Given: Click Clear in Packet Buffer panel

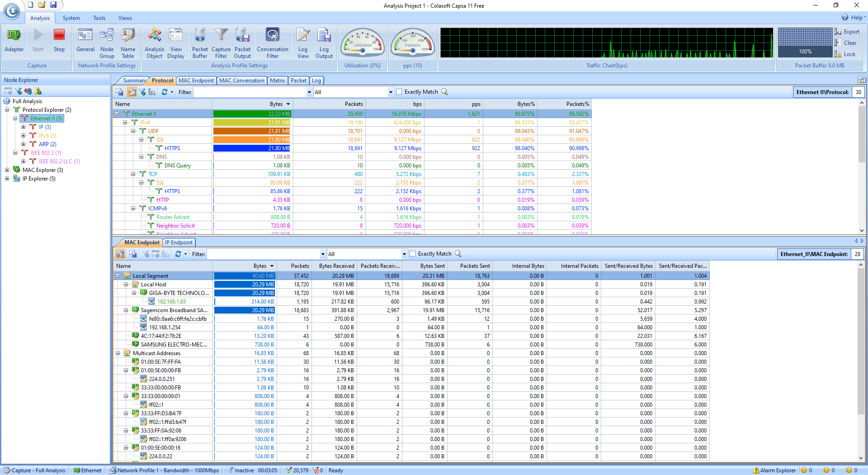Looking at the screenshot, I should click(845, 43).
